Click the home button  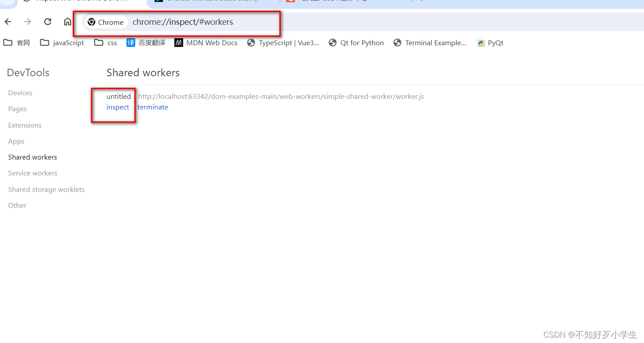(x=68, y=21)
